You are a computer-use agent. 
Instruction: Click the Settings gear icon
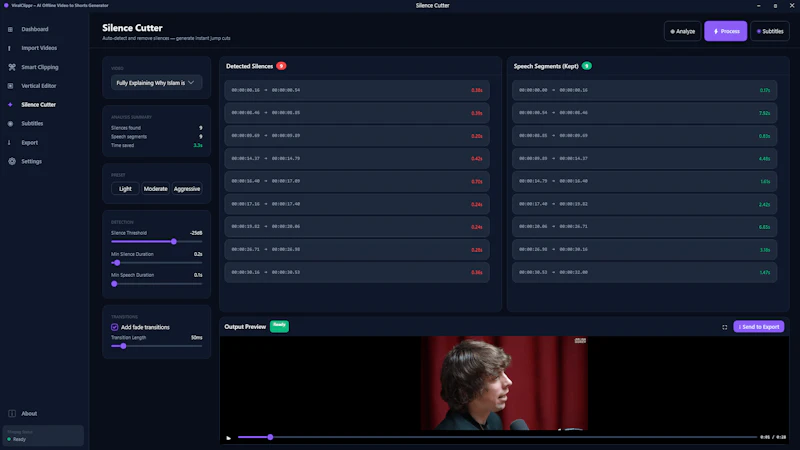12,161
